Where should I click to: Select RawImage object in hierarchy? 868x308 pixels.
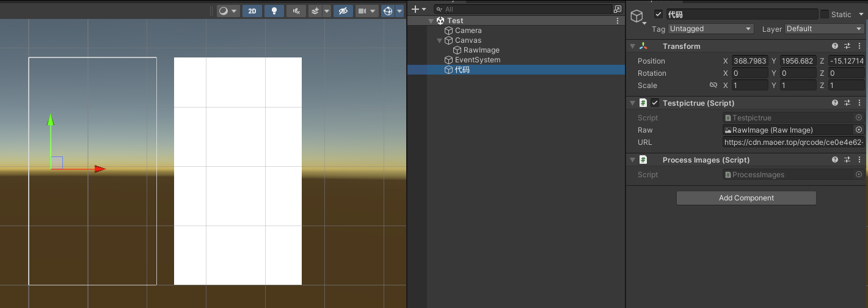click(481, 50)
